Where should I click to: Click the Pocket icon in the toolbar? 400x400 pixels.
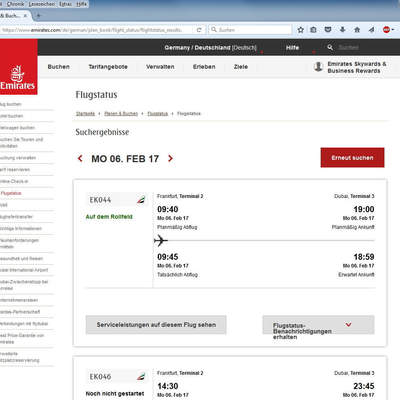(328, 30)
